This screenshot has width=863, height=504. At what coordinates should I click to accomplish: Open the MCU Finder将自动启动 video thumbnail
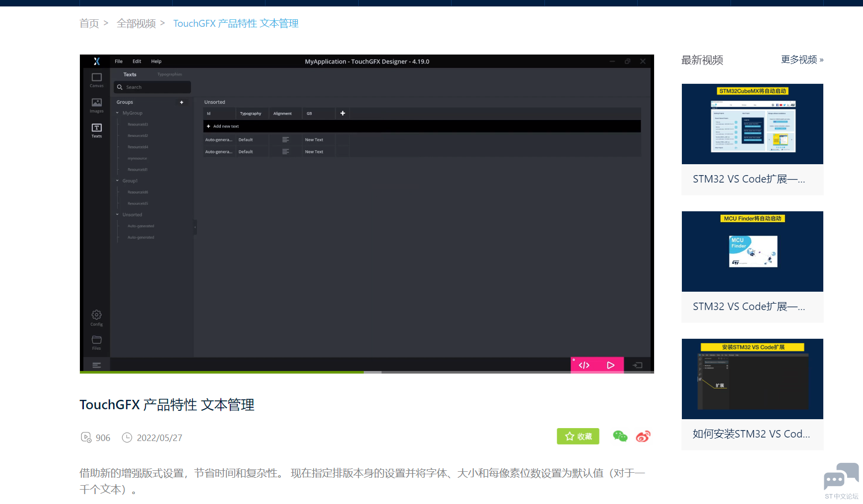[752, 252]
